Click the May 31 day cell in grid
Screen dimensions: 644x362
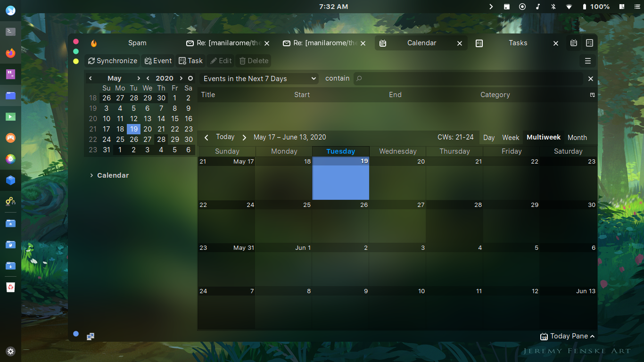point(227,264)
